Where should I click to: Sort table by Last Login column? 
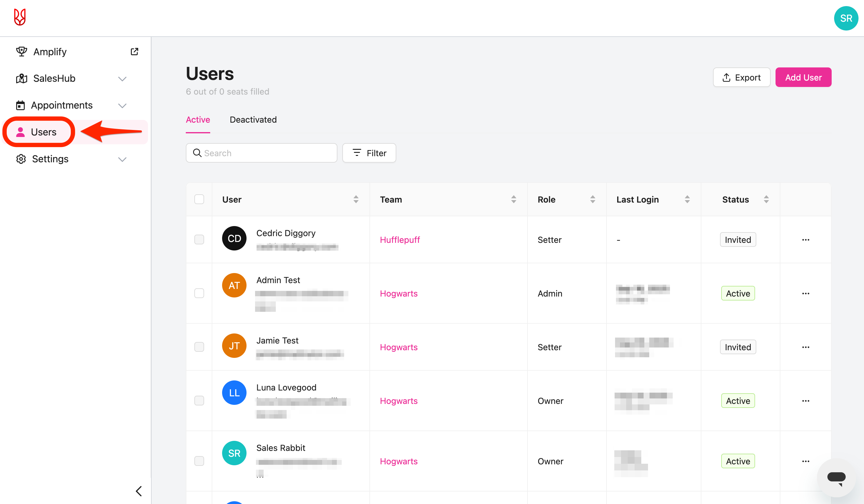[687, 200]
